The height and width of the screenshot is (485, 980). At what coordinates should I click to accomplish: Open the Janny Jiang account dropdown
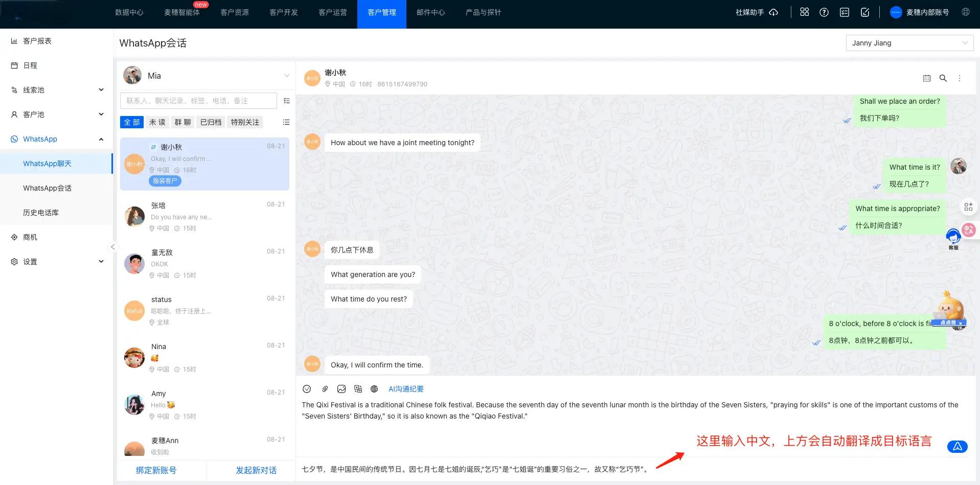tap(909, 43)
